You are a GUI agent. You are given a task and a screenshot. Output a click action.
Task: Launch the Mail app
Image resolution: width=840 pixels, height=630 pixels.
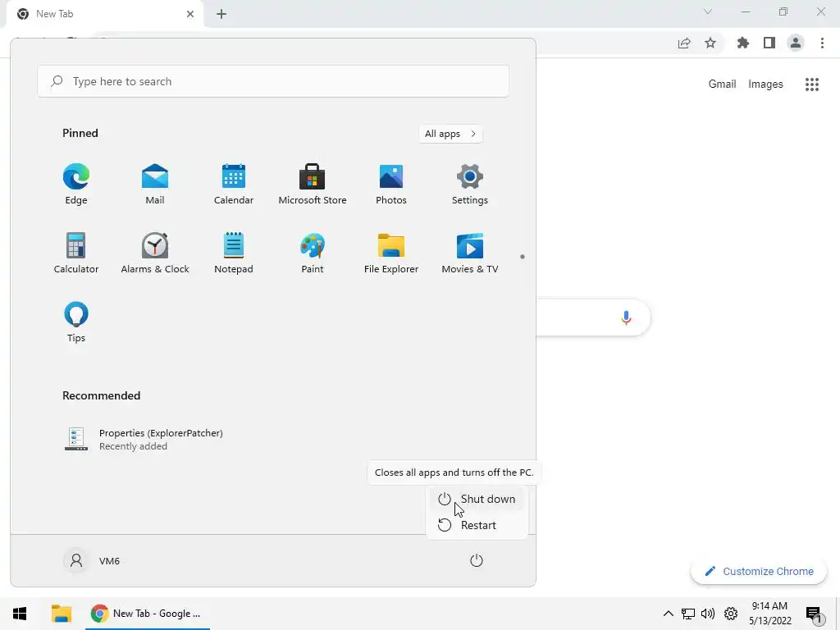coord(155,184)
